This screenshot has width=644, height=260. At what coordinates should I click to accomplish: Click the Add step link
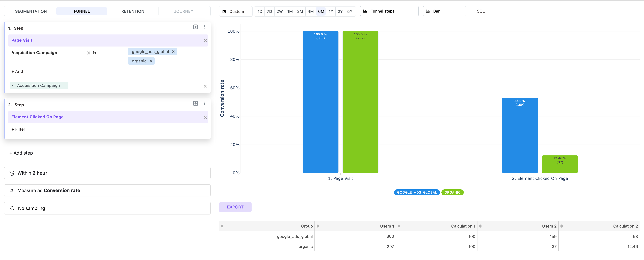[x=21, y=153]
